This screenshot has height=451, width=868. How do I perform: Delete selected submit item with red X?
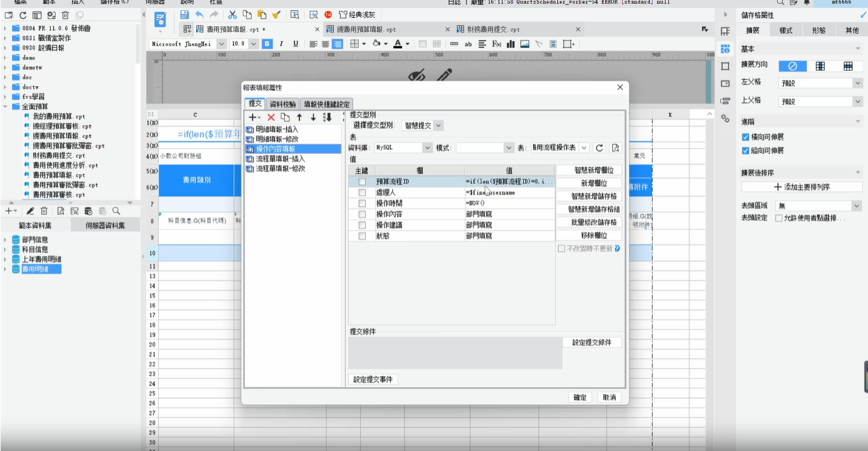(271, 118)
